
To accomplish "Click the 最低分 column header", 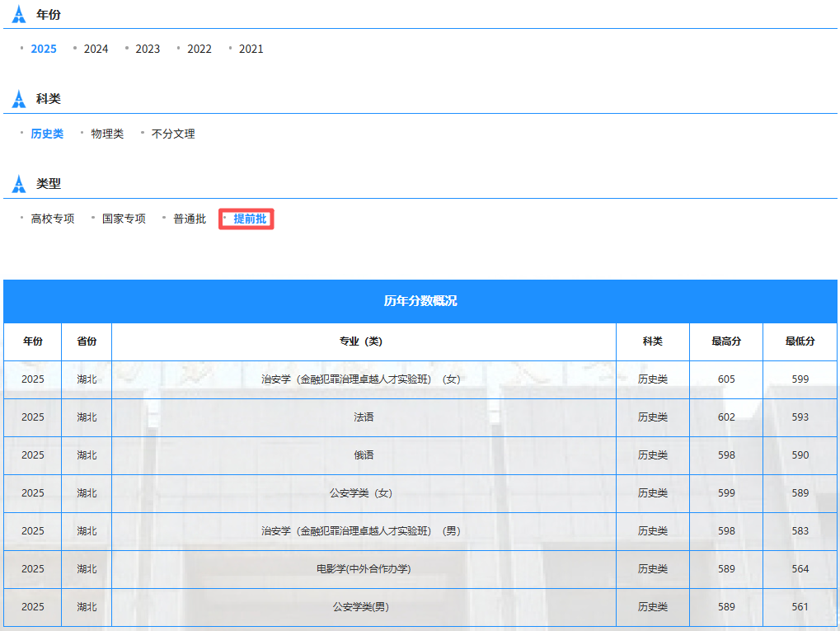I will tap(800, 341).
